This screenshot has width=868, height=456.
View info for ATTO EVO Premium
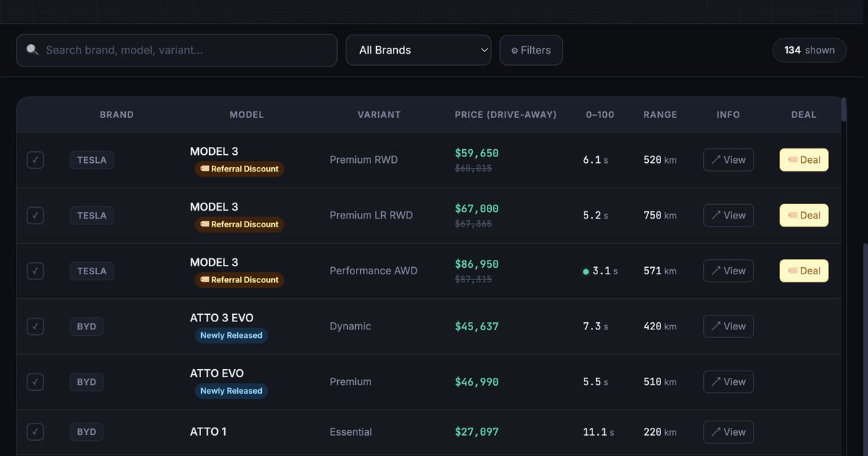[x=728, y=381]
